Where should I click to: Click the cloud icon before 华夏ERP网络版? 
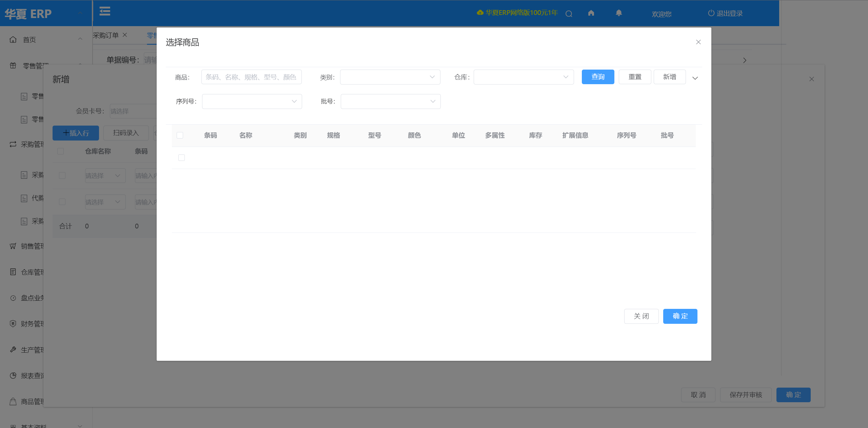[x=480, y=13]
